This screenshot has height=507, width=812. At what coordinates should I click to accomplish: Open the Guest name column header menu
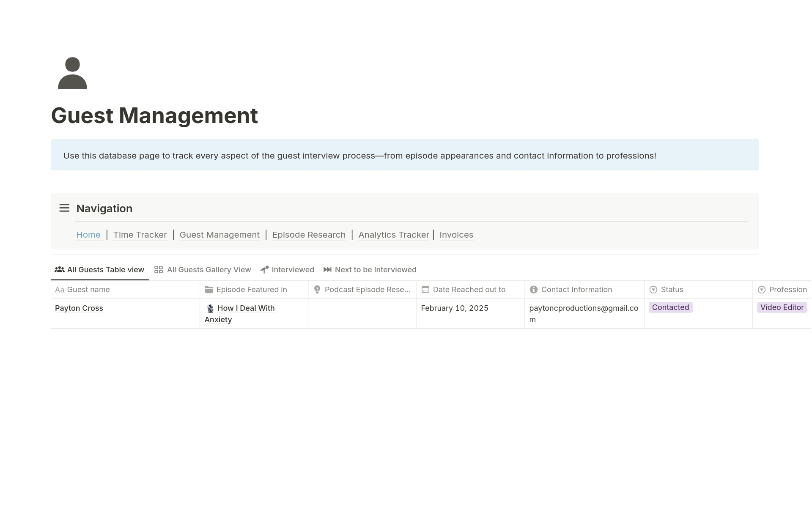coord(88,290)
